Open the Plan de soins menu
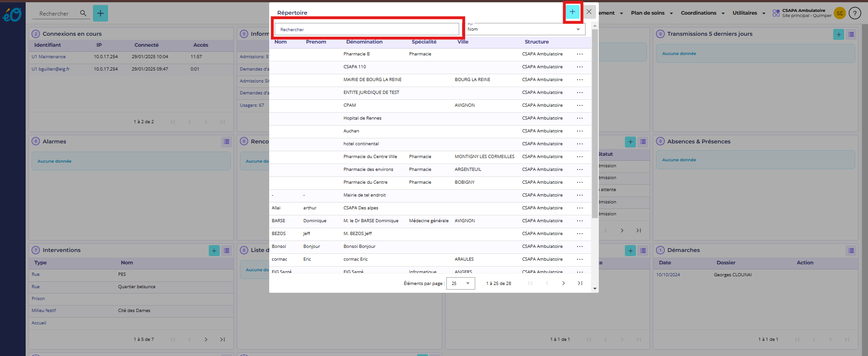This screenshot has width=868, height=356. pyautogui.click(x=651, y=13)
